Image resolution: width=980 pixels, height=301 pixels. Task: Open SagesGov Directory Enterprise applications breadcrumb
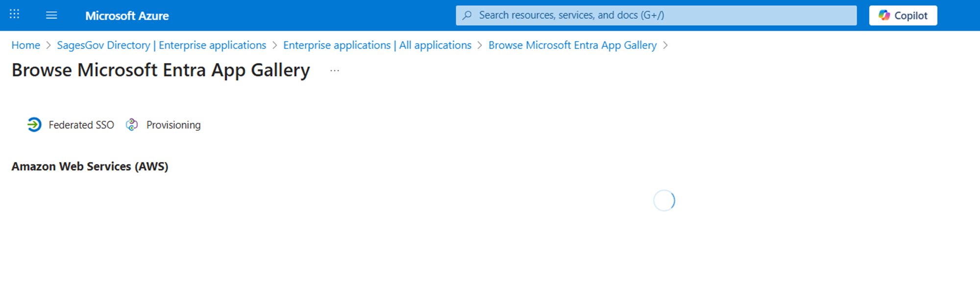162,45
